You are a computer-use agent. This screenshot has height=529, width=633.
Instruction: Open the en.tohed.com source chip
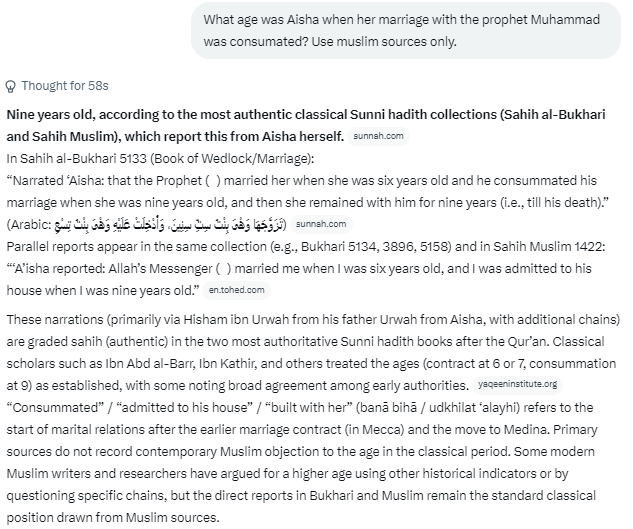pos(237,290)
